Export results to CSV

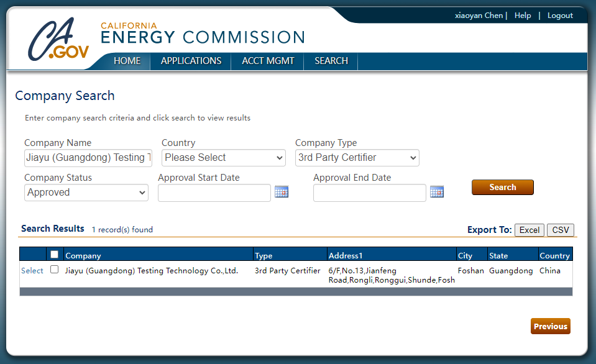pos(560,230)
